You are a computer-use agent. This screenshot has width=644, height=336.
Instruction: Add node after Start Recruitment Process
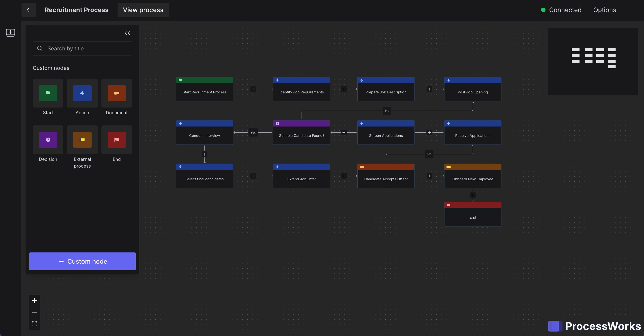coord(253,89)
